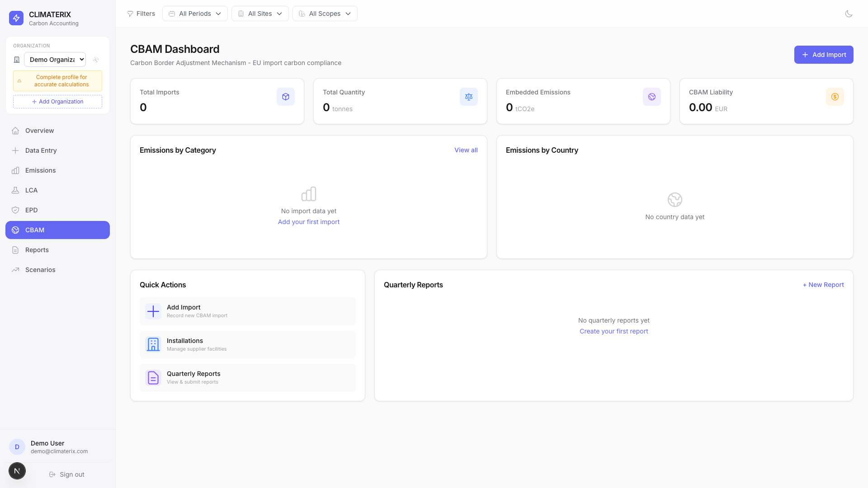Viewport: 868px width, 488px height.
Task: Click the Installations building icon
Action: (x=153, y=344)
